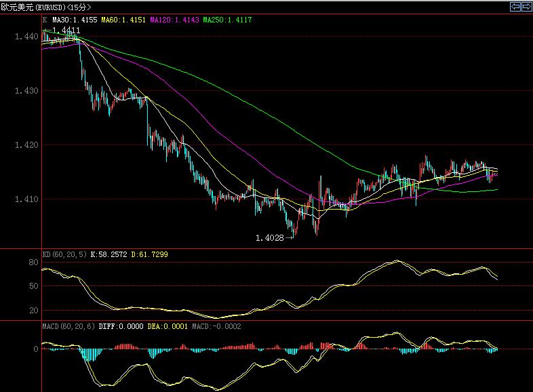Screen dimensions: 533x392
Task: Click the 1.4028 low price annotation
Action: pyautogui.click(x=270, y=237)
